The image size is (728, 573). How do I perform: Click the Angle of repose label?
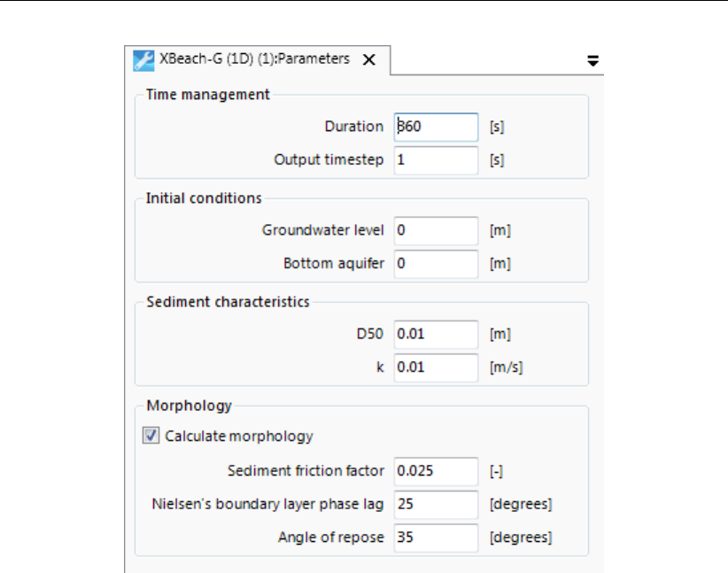pos(331,538)
